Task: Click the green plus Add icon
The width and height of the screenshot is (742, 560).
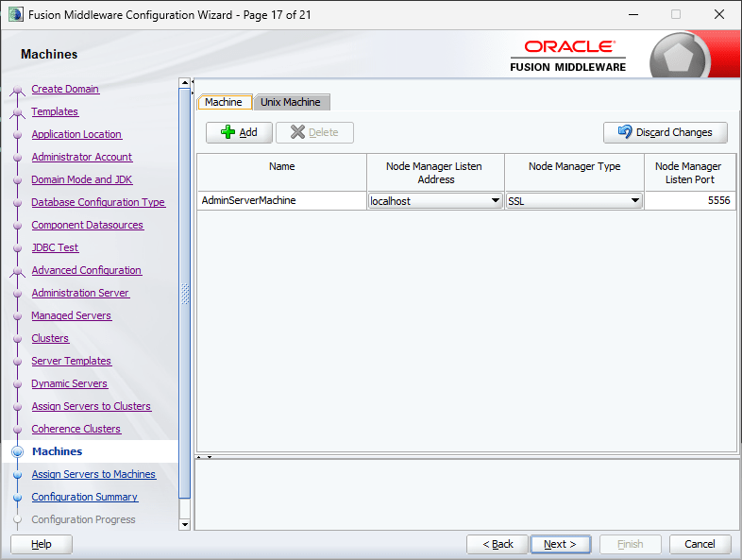Action: click(x=228, y=132)
